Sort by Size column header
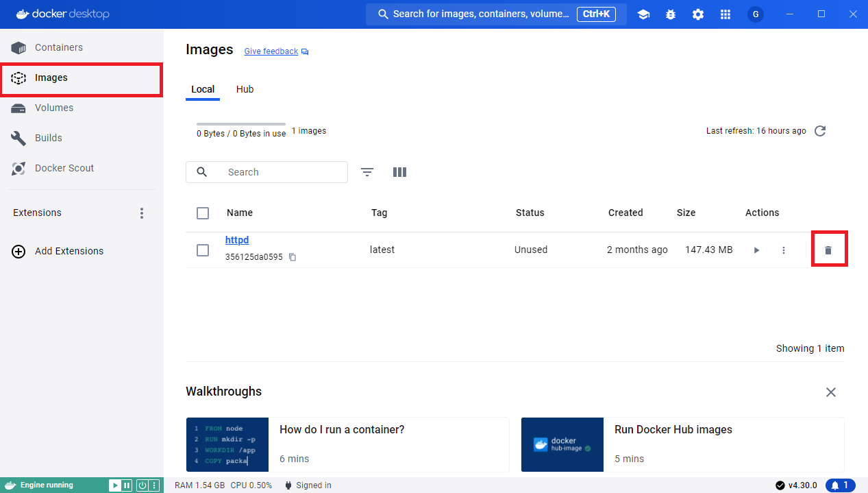 tap(686, 213)
